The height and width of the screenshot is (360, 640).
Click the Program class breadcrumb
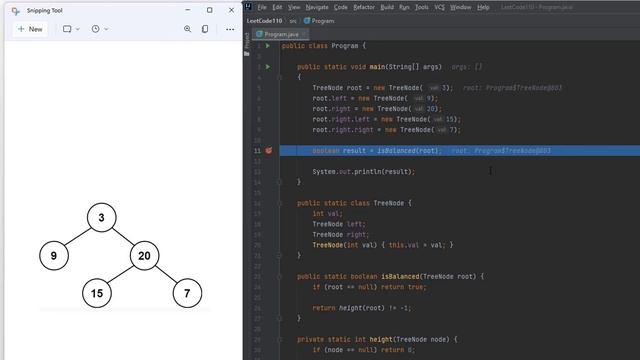click(x=319, y=21)
